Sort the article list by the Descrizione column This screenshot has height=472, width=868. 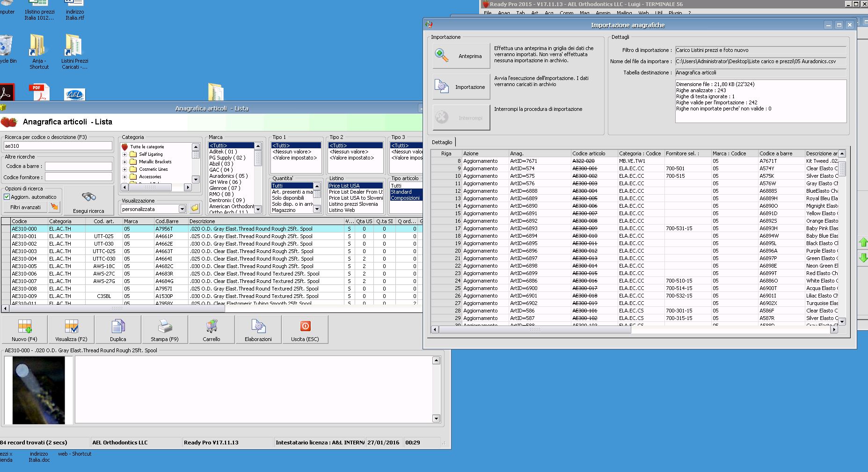[x=266, y=221]
